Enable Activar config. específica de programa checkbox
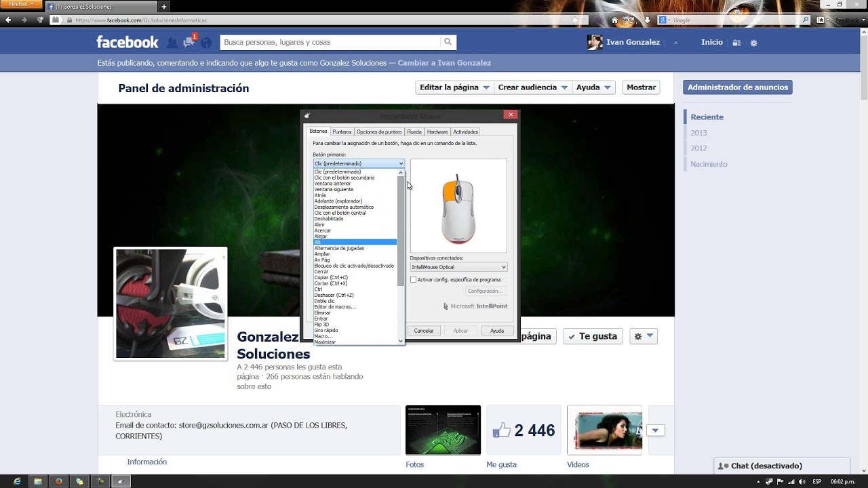This screenshot has height=488, width=868. tap(414, 279)
